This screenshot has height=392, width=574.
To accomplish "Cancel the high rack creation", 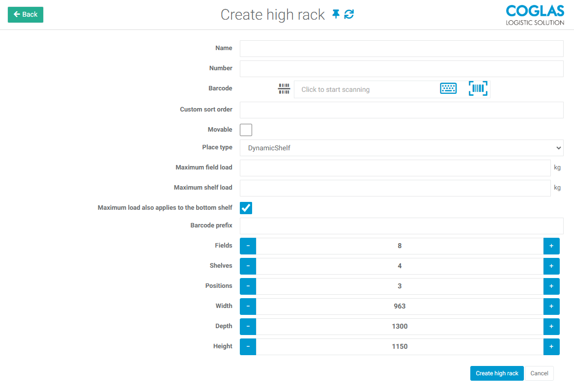I will click(x=539, y=373).
